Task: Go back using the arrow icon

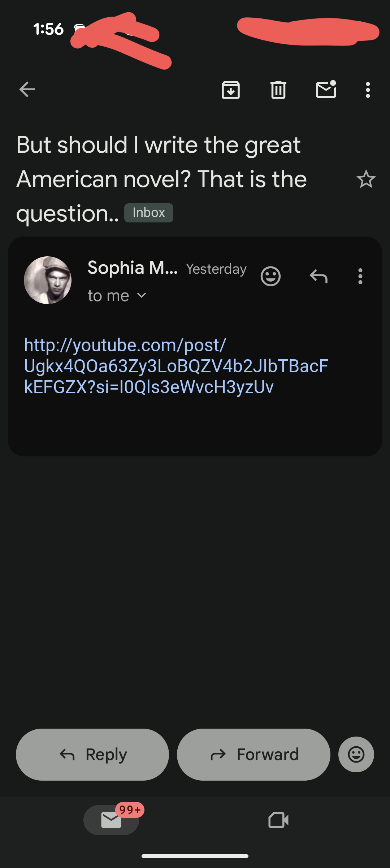Action: [27, 90]
